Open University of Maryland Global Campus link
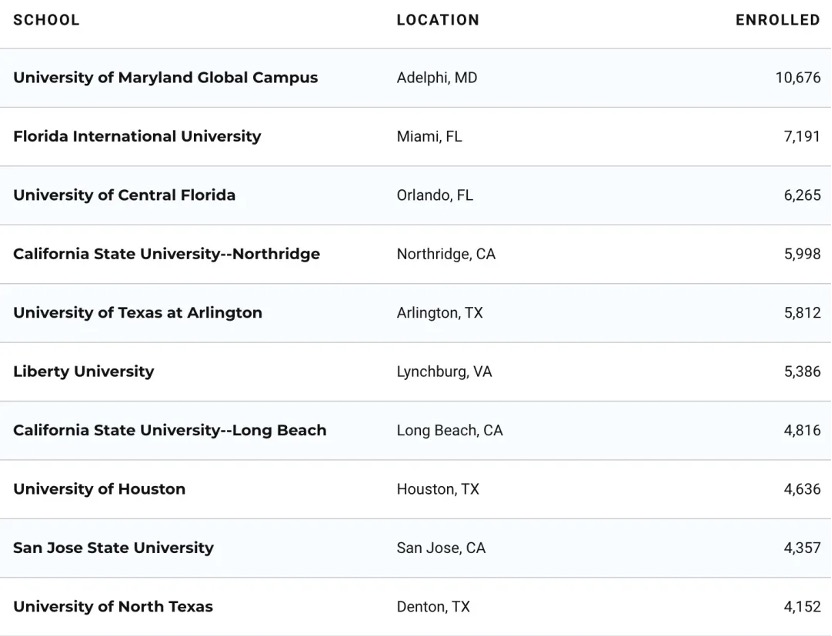The width and height of the screenshot is (832, 636). 165,78
